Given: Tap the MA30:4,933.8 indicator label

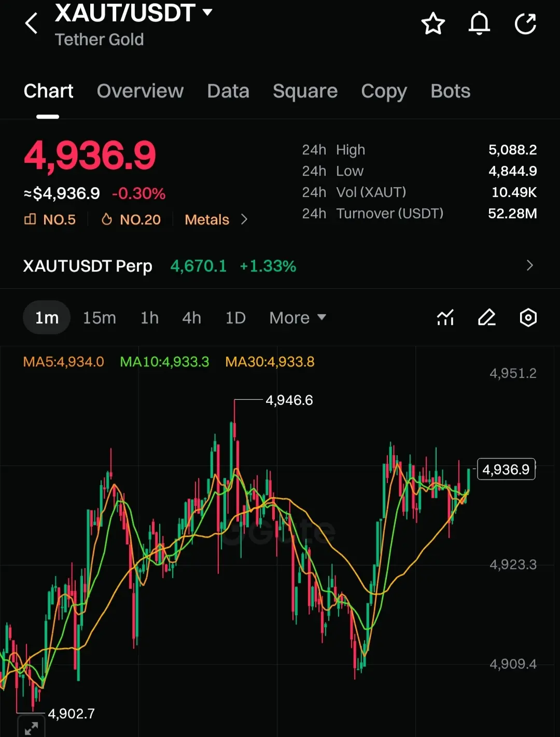Looking at the screenshot, I should pyautogui.click(x=270, y=362).
